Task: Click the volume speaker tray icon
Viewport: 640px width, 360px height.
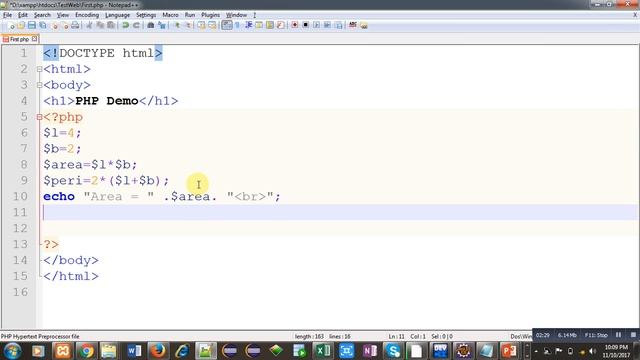Action: point(592,351)
